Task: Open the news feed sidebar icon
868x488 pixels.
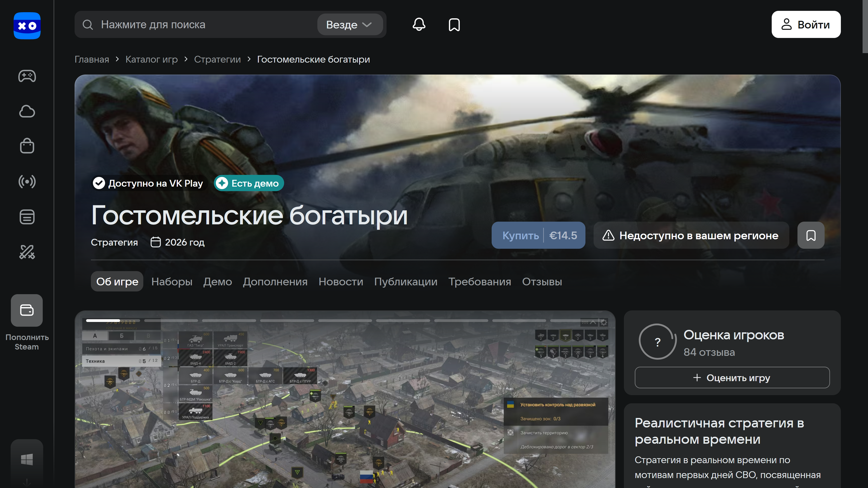Action: (x=27, y=217)
